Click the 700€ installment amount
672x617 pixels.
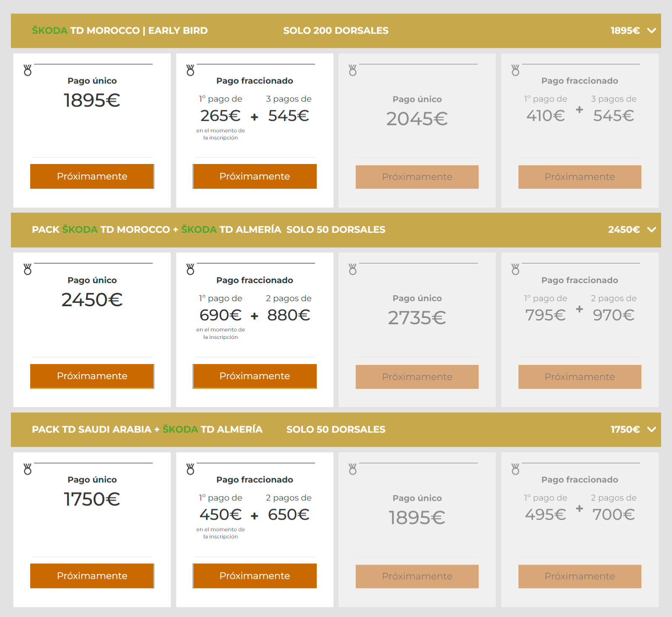click(x=613, y=515)
